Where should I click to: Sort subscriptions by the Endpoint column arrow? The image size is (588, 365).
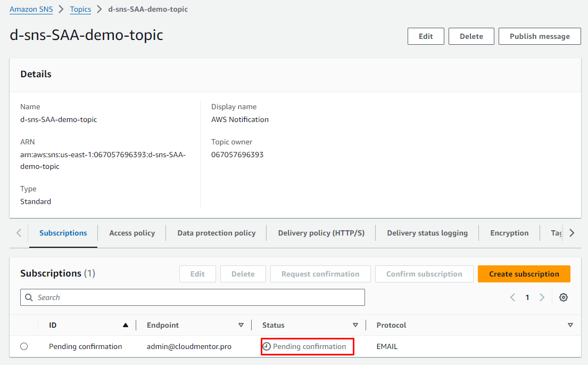(241, 325)
